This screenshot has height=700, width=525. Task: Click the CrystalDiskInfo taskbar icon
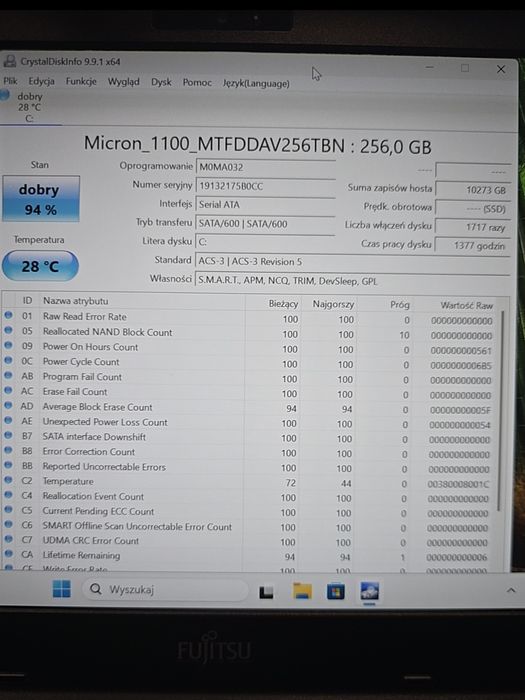point(370,592)
